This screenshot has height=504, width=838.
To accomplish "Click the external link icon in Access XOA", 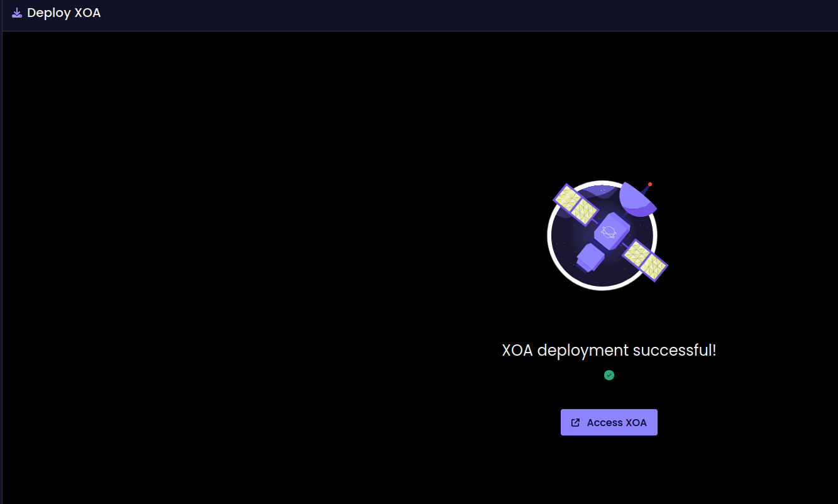I will [x=575, y=422].
